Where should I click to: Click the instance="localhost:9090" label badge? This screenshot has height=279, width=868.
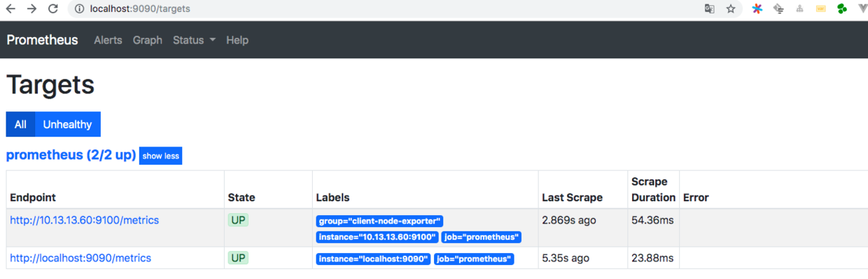(x=373, y=259)
